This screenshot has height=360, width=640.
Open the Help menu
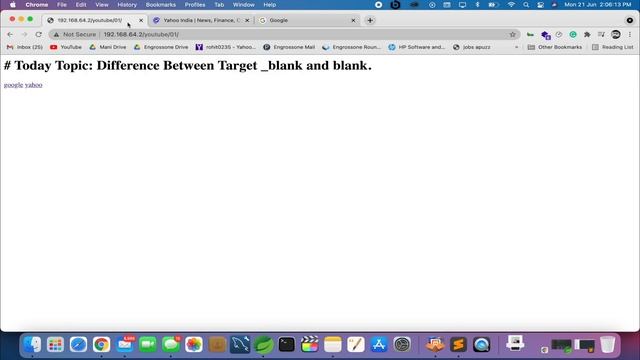tap(269, 5)
